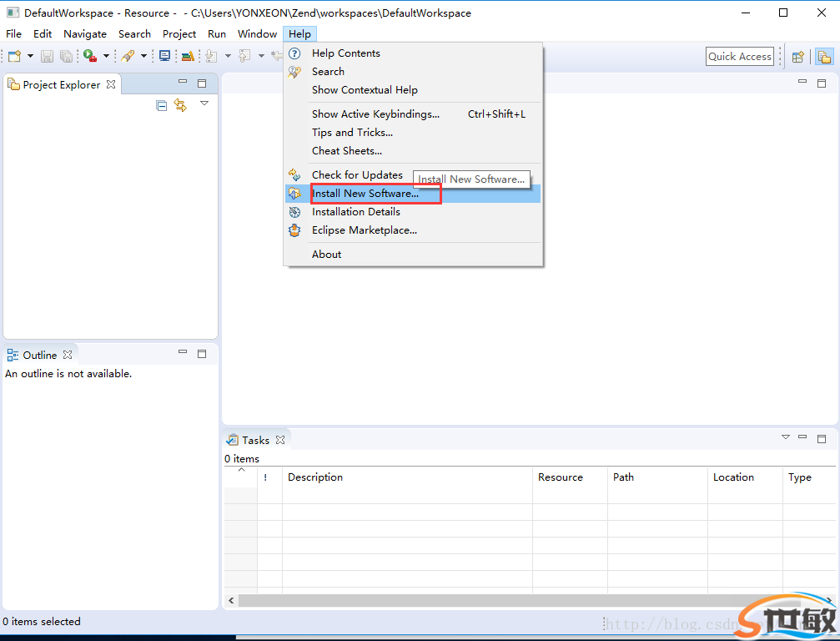This screenshot has width=840, height=641.
Task: Click the books toolbar icon
Action: pyautogui.click(x=188, y=56)
